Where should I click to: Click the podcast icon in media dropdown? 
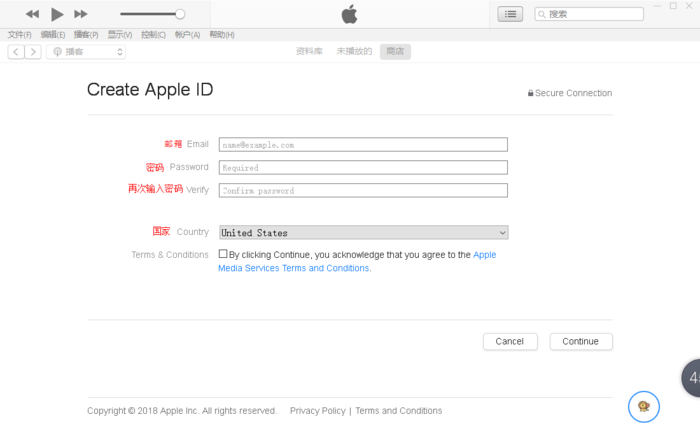58,52
